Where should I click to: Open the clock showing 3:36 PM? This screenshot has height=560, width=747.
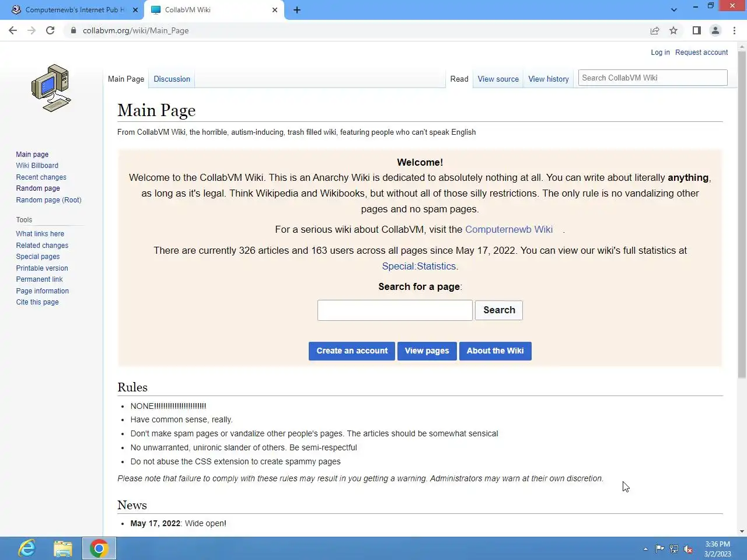click(x=717, y=549)
